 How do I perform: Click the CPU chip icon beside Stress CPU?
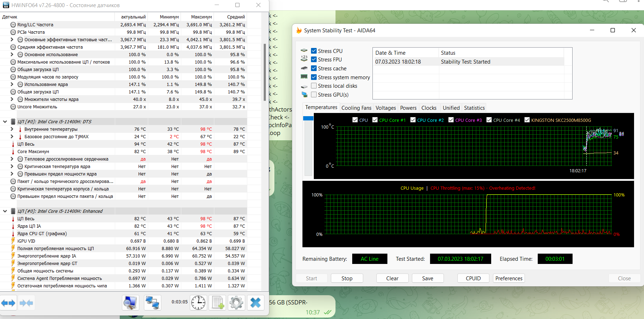click(x=304, y=51)
